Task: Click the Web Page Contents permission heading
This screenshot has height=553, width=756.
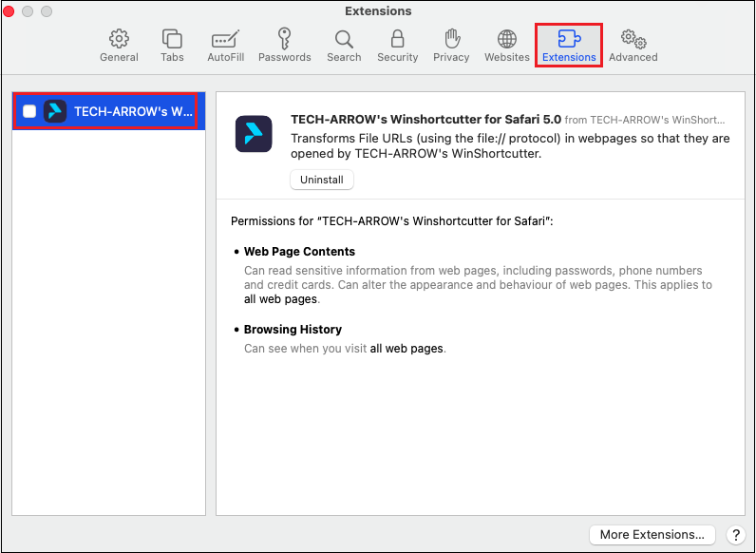Action: [299, 252]
